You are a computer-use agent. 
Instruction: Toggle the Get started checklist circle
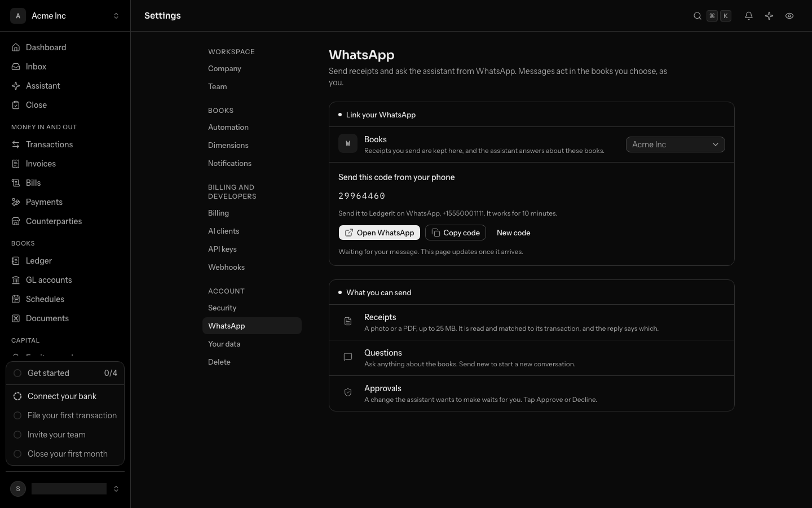(x=17, y=373)
